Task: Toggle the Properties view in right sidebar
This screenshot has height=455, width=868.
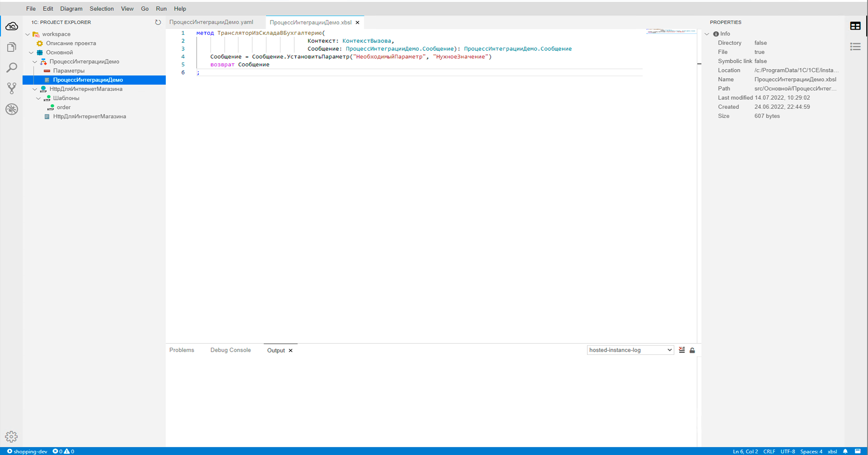Action: point(855,26)
